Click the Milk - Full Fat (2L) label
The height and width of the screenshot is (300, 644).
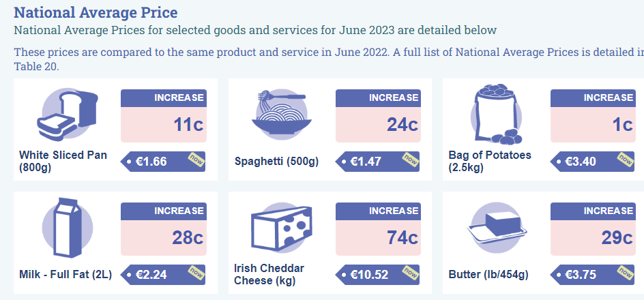tap(65, 275)
